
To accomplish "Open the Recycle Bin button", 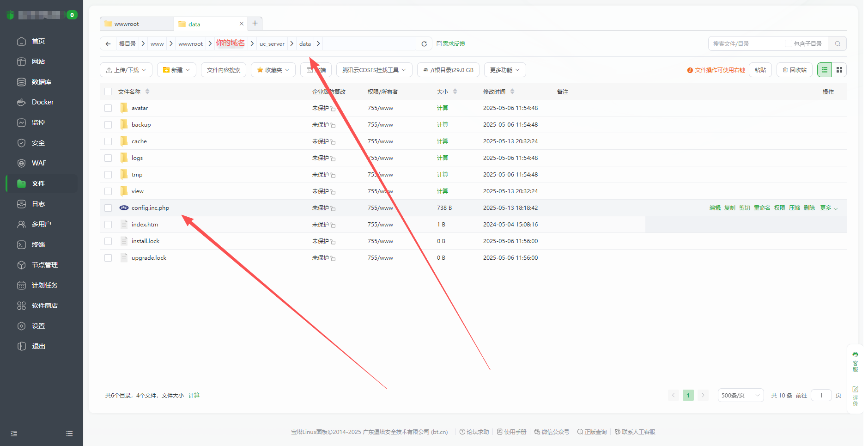I will pos(794,70).
